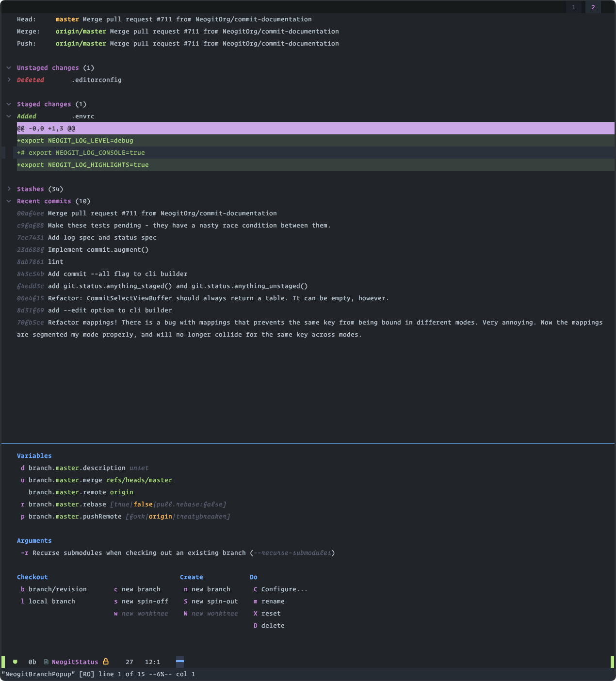The height and width of the screenshot is (681, 616).
Task: Collapse the Added .envrc diff
Action: tap(9, 116)
